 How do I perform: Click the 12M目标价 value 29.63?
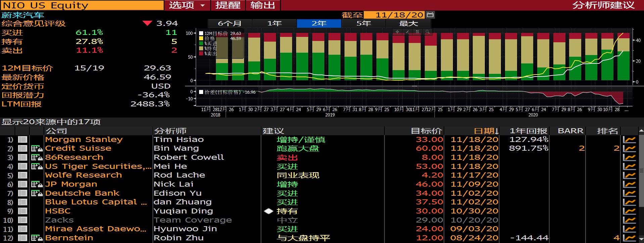(157, 68)
